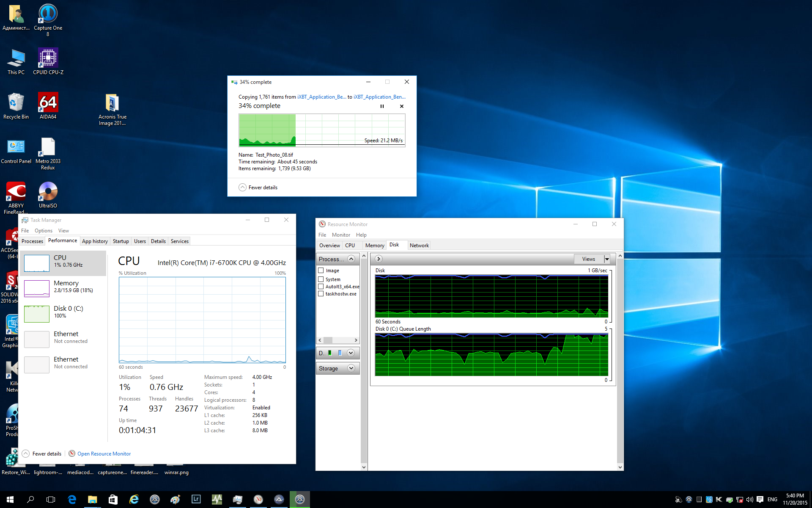Image resolution: width=812 pixels, height=508 pixels.
Task: Pause the file copy operation
Action: click(x=382, y=106)
